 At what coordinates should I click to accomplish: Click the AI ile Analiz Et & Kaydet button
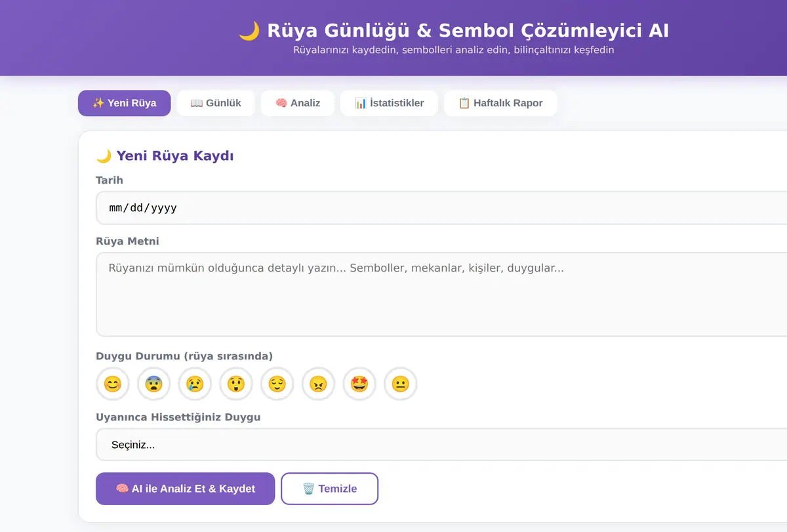185,489
